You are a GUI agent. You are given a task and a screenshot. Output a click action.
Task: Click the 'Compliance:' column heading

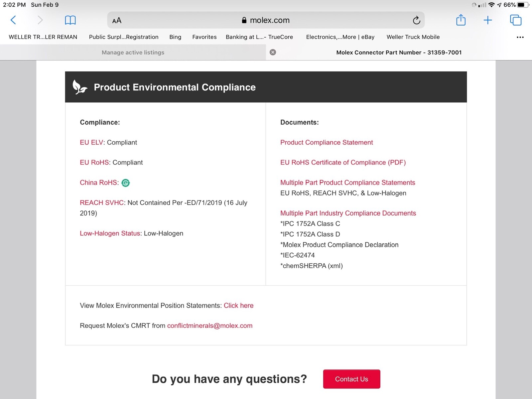click(100, 122)
